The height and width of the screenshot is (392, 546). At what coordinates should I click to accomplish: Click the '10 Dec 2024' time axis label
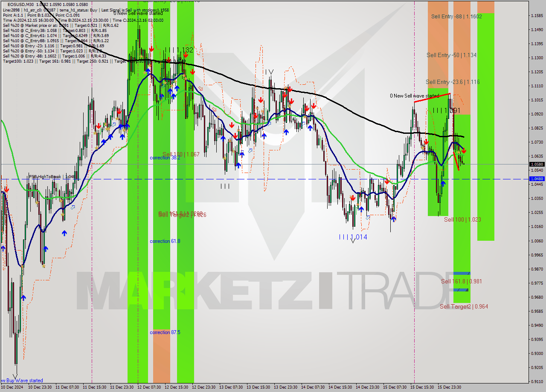pos(12,387)
